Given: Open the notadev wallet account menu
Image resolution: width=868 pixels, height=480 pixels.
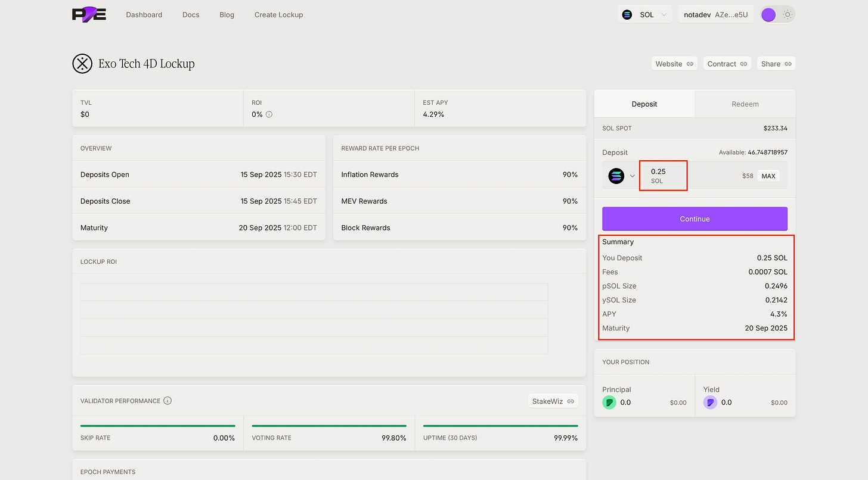Looking at the screenshot, I should 716,15.
